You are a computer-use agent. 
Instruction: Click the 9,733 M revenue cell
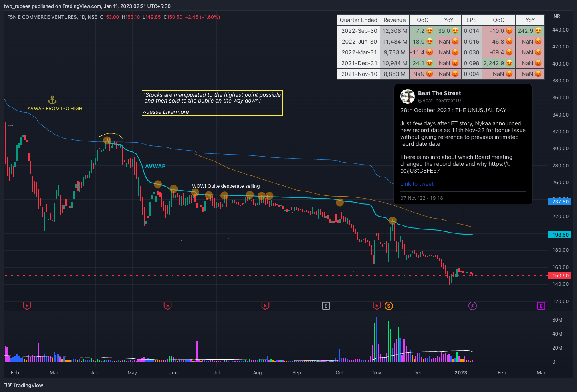pyautogui.click(x=395, y=52)
